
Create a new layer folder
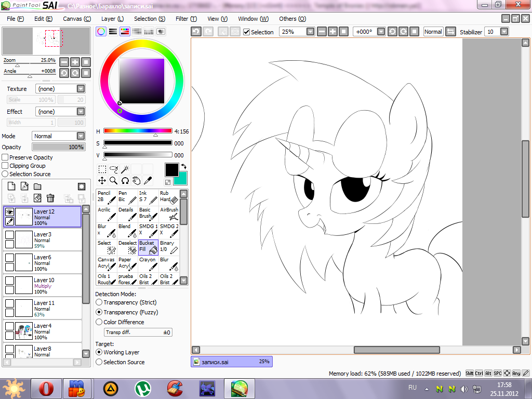(37, 187)
